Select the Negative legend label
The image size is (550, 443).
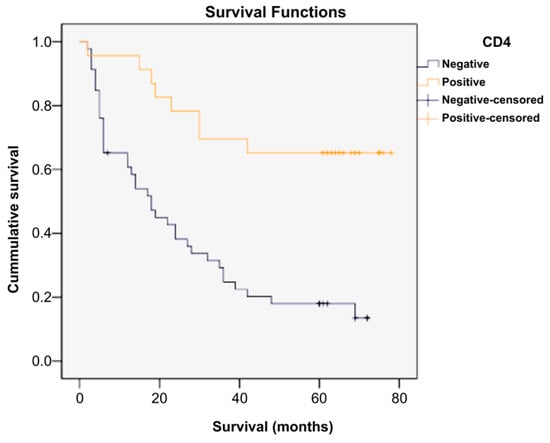point(465,64)
